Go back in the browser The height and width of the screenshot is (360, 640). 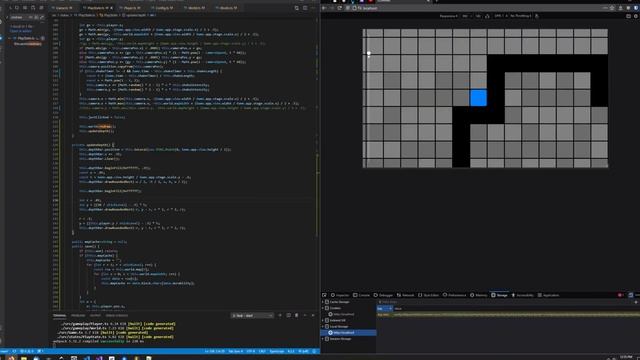coord(324,8)
